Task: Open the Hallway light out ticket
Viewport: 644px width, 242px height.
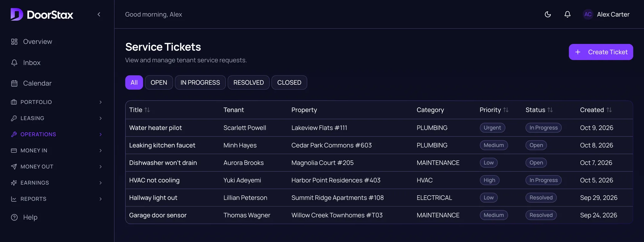Action: coord(153,197)
